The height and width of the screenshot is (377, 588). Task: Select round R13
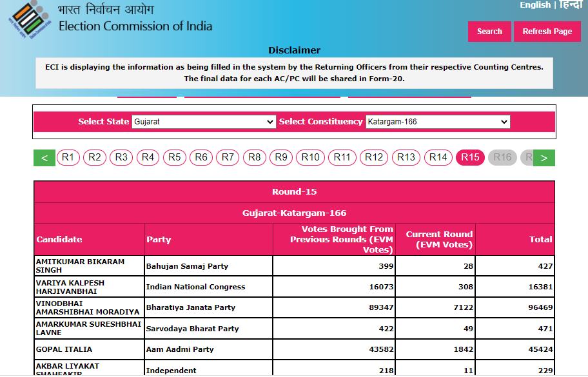[x=406, y=157]
